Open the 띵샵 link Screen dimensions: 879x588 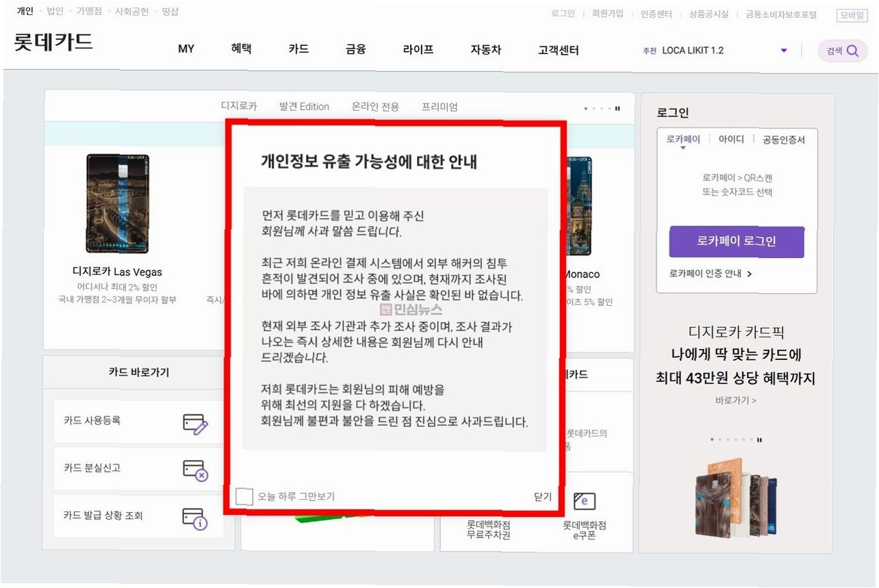(171, 12)
